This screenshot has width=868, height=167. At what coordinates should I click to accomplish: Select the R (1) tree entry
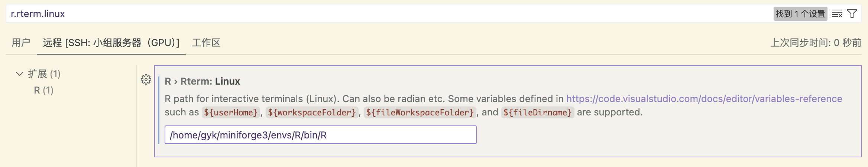tap(44, 90)
